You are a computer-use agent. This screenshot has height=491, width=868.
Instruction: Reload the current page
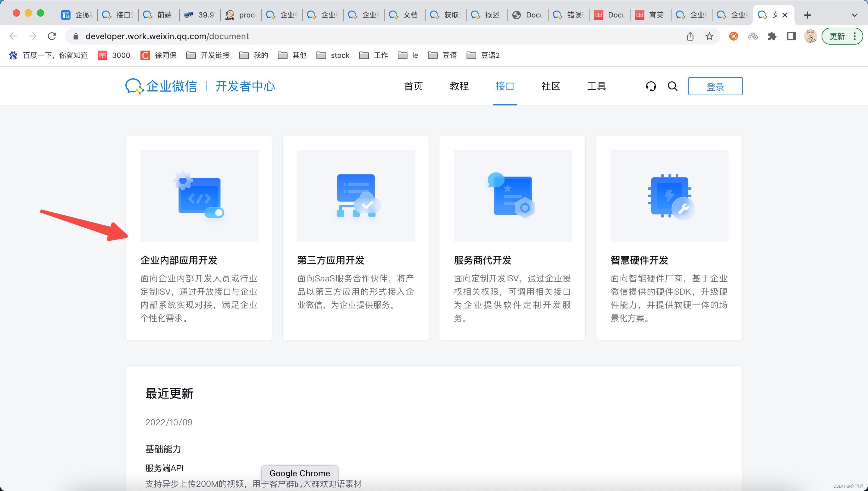coord(52,36)
